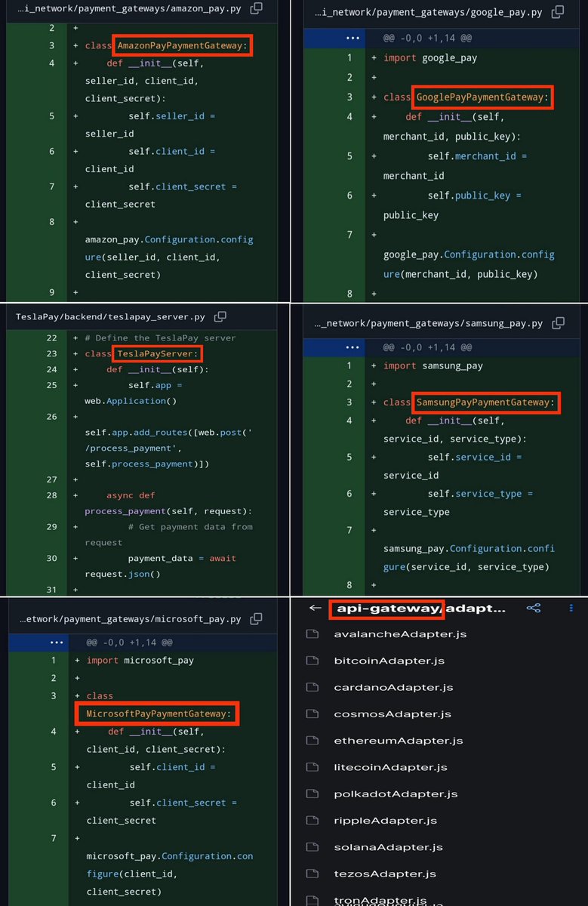The image size is (588, 906).
Task: Copy the google_pay.py file path
Action: [x=557, y=12]
